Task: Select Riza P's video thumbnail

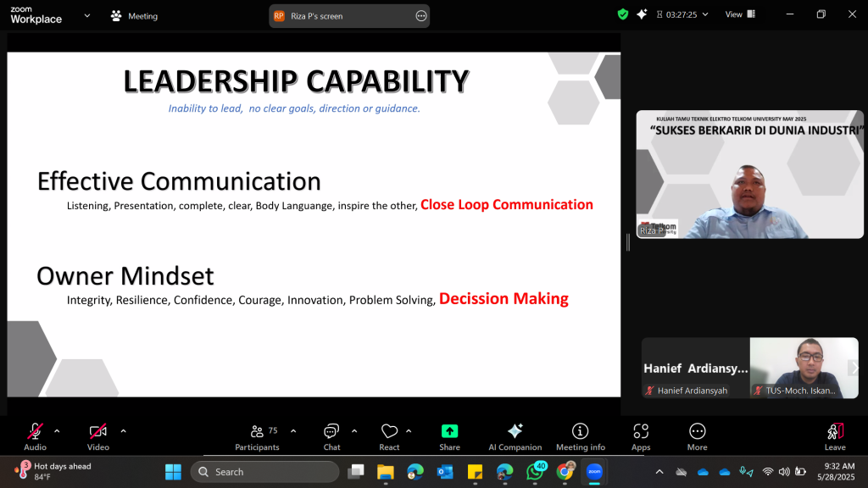Action: pos(749,175)
